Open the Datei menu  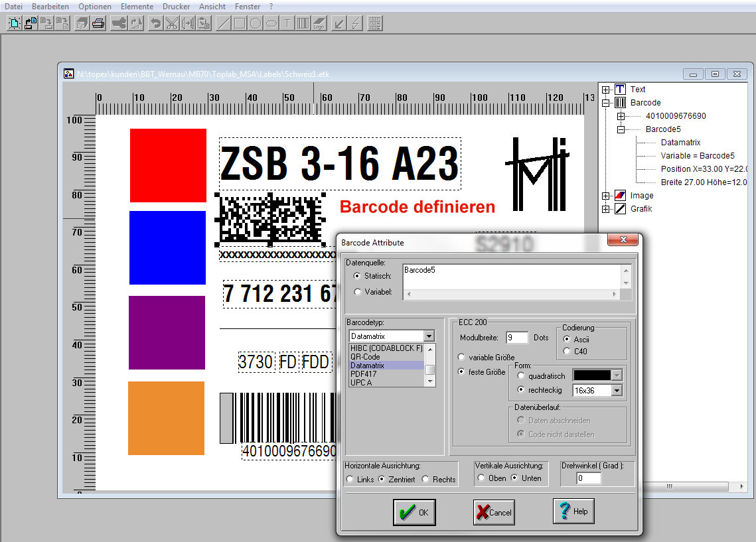pos(13,6)
